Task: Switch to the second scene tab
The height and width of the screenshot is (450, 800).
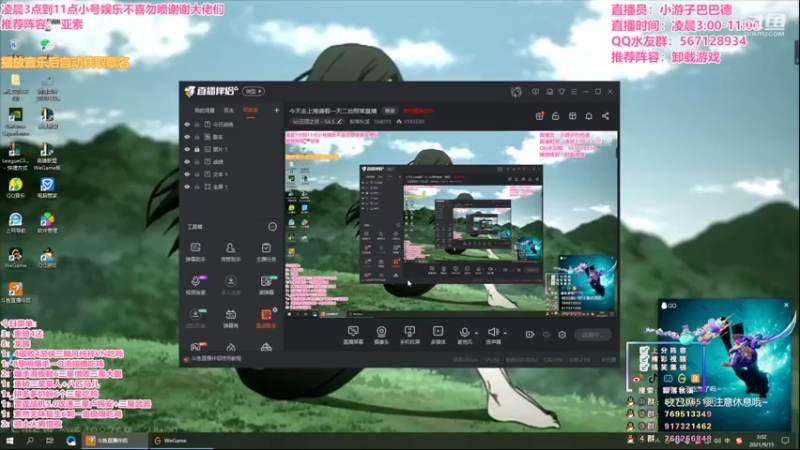Action: pos(229,110)
